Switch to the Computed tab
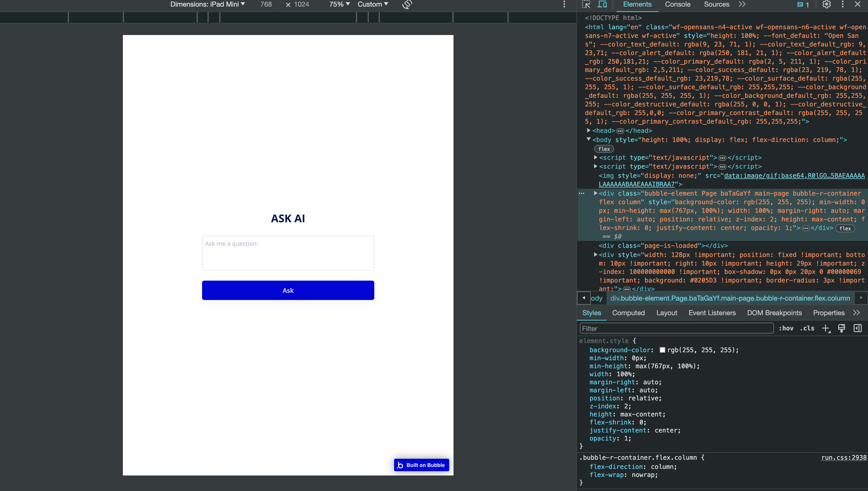 (628, 313)
